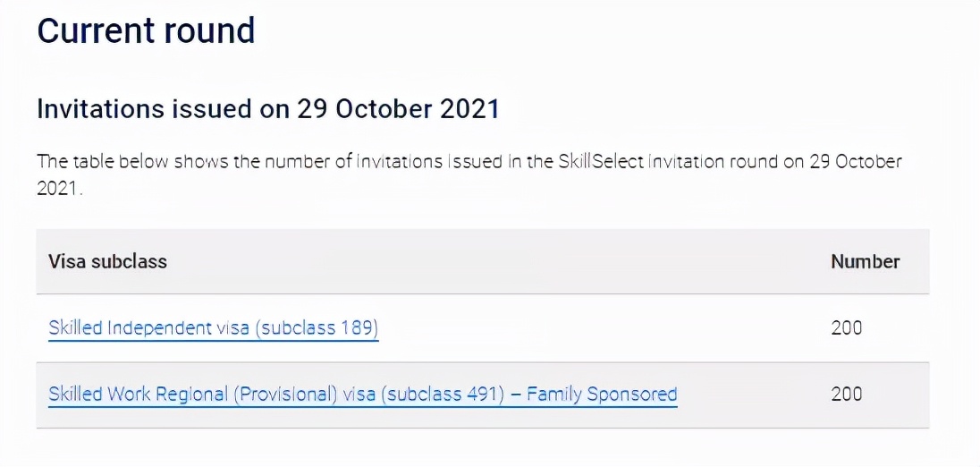The image size is (980, 467).
Task: Click the "Visa subclass" column header
Action: (x=107, y=261)
